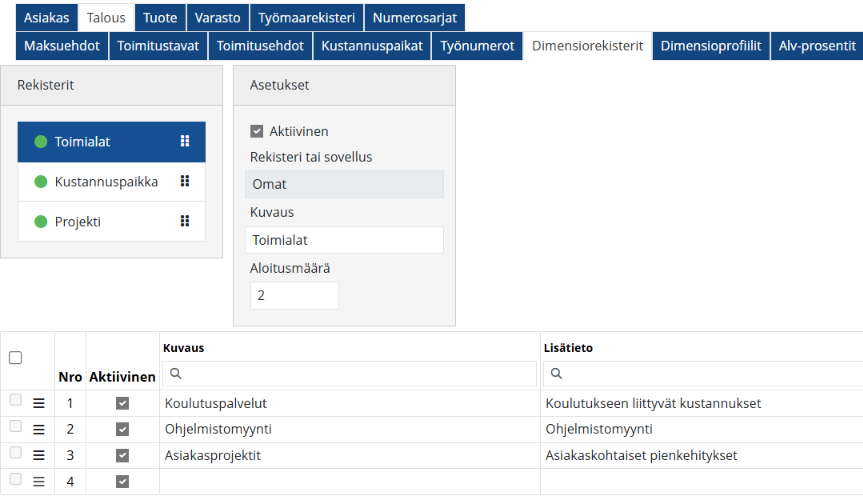Click the search icon in Kuvaus filter
The width and height of the screenshot is (863, 504).
(175, 374)
